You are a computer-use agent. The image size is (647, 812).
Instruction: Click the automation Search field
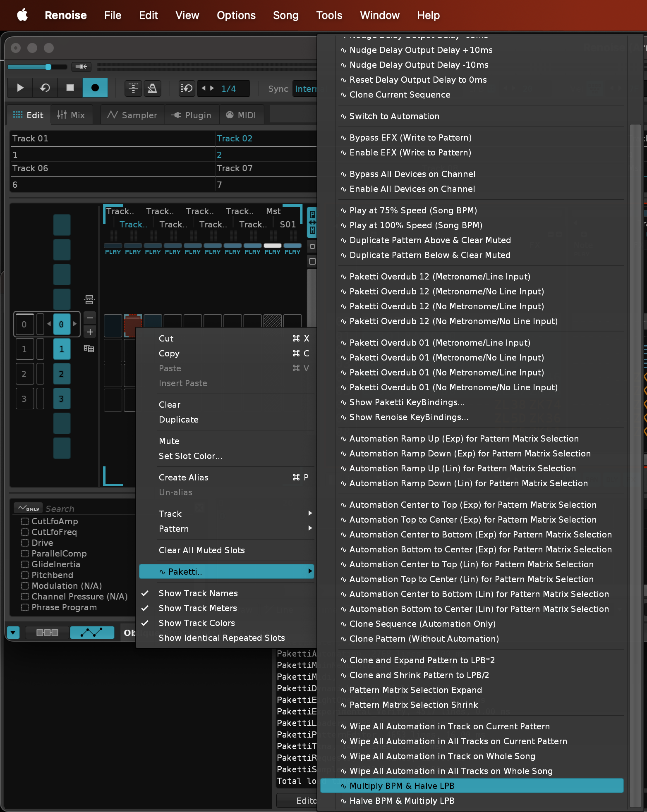tap(83, 509)
